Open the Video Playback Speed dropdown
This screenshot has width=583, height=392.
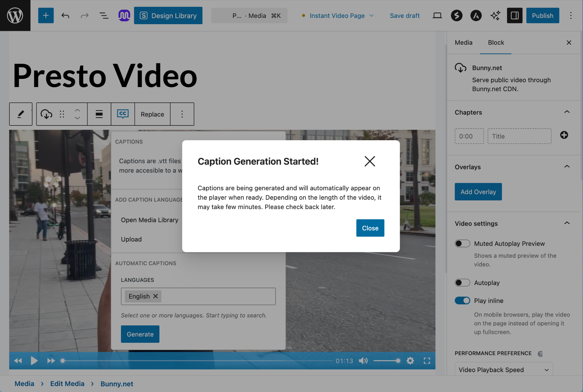(503, 370)
